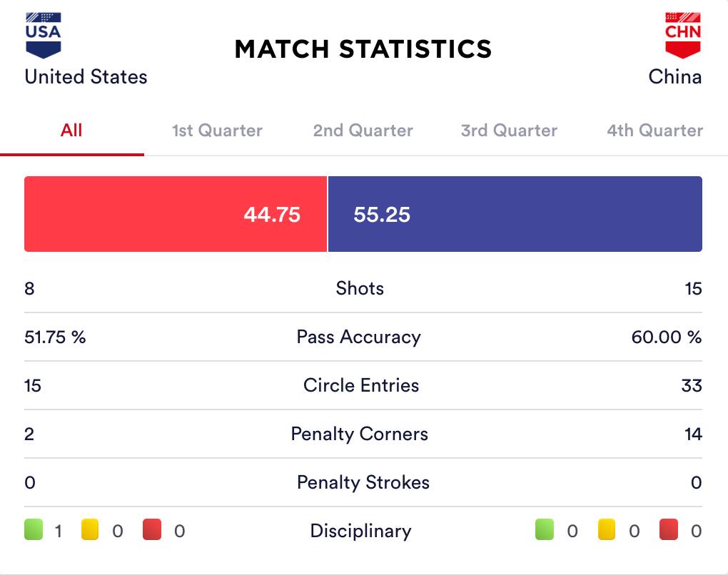Viewport: 728px width, 575px height.
Task: Click United States red card icon
Action: (x=151, y=530)
